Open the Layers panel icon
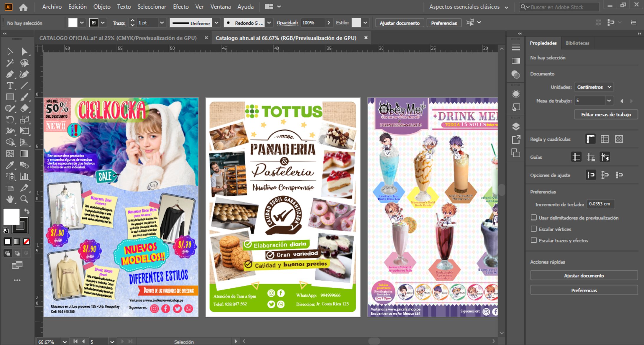This screenshot has width=644, height=345. click(516, 126)
